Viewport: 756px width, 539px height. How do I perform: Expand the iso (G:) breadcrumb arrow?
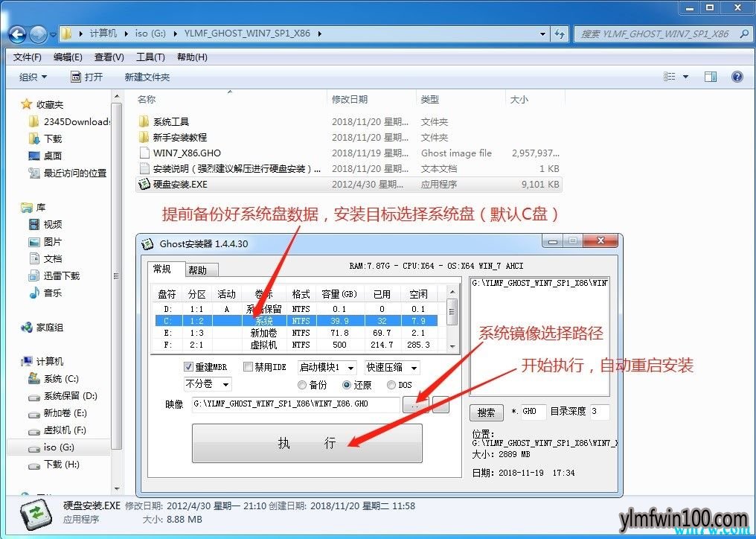click(x=175, y=34)
